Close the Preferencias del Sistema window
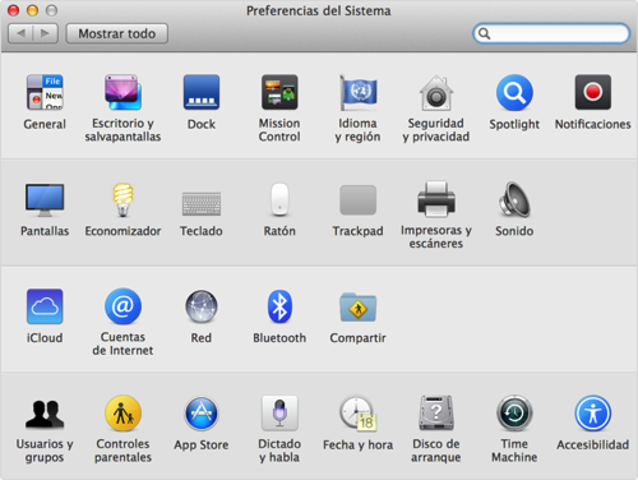This screenshot has height=480, width=638. pos(13,10)
